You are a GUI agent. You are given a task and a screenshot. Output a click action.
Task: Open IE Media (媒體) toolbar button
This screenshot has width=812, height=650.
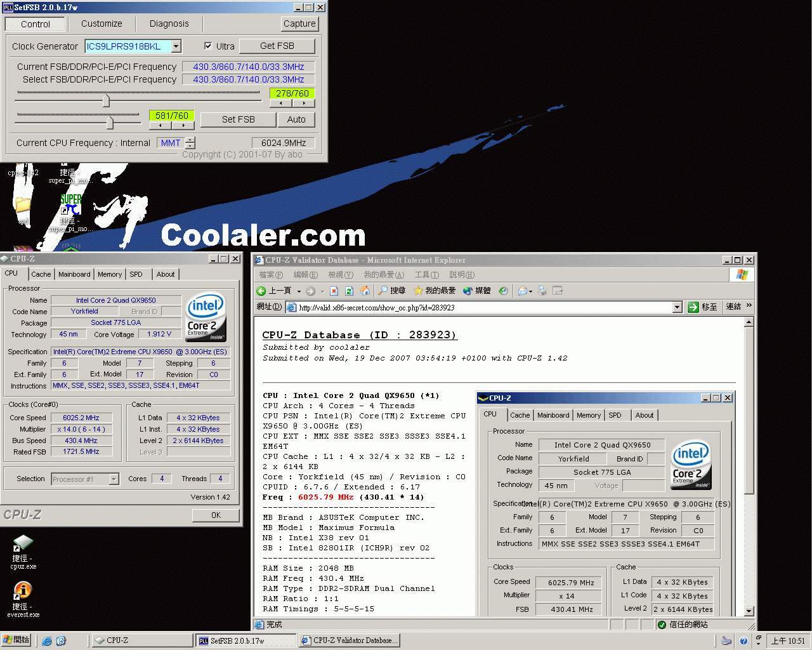[x=476, y=291]
